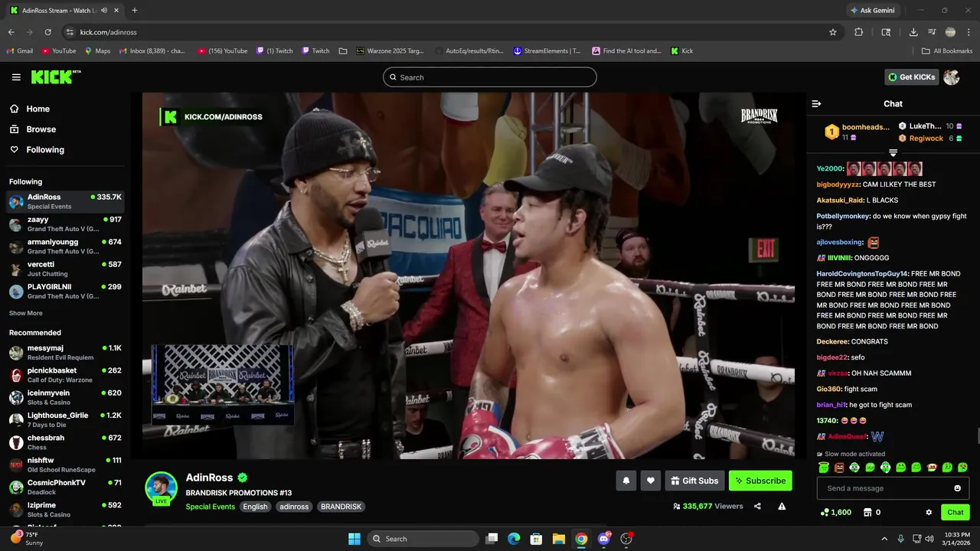Viewport: 980px width, 551px height.
Task: Open File Explorer in the taskbar
Action: [559, 539]
